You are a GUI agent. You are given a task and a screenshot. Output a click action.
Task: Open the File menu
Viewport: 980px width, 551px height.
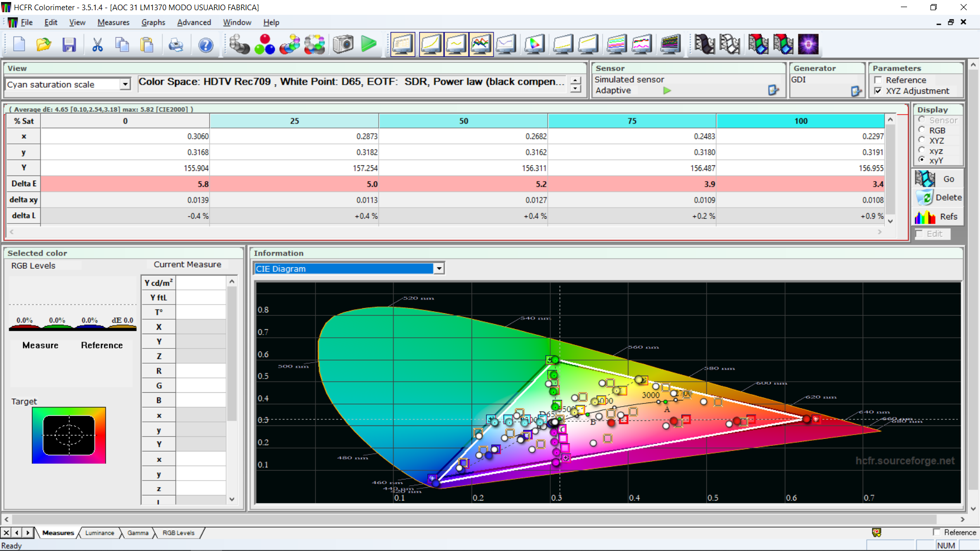click(27, 22)
